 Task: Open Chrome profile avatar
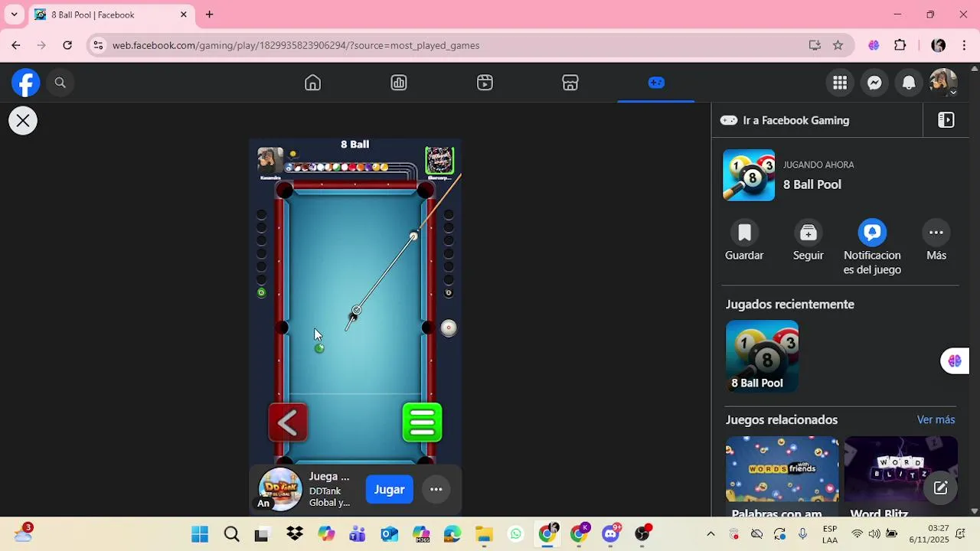[x=938, y=45]
